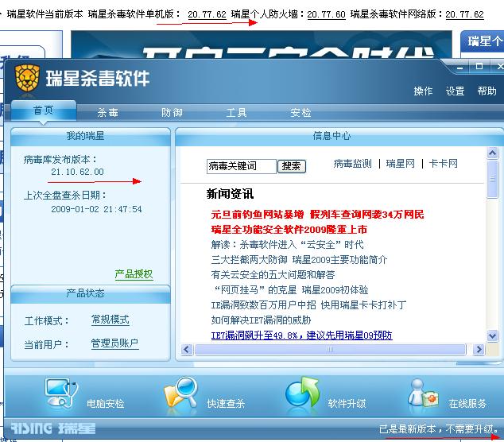Maximize the Rising antivirus window
The height and width of the screenshot is (442, 504).
tap(479, 66)
